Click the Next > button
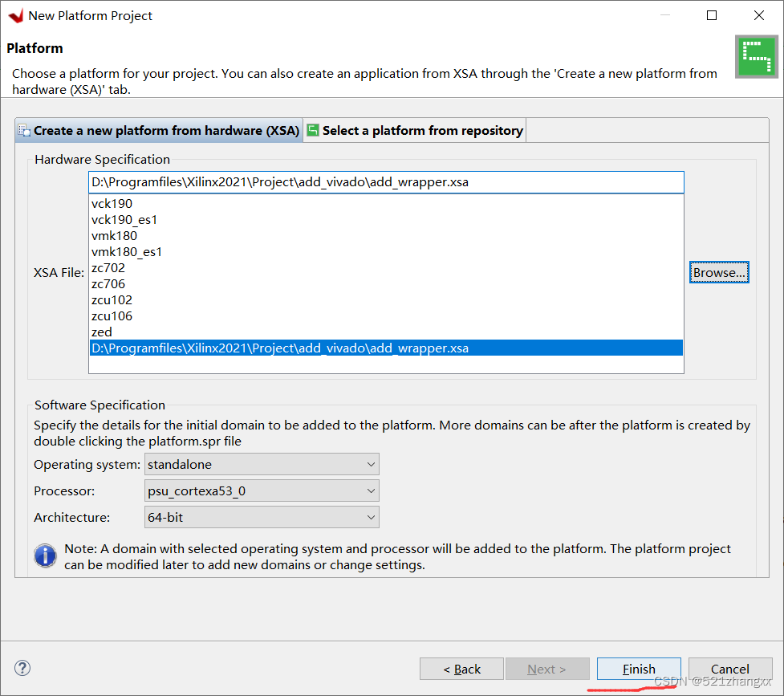The height and width of the screenshot is (696, 784). pyautogui.click(x=547, y=669)
